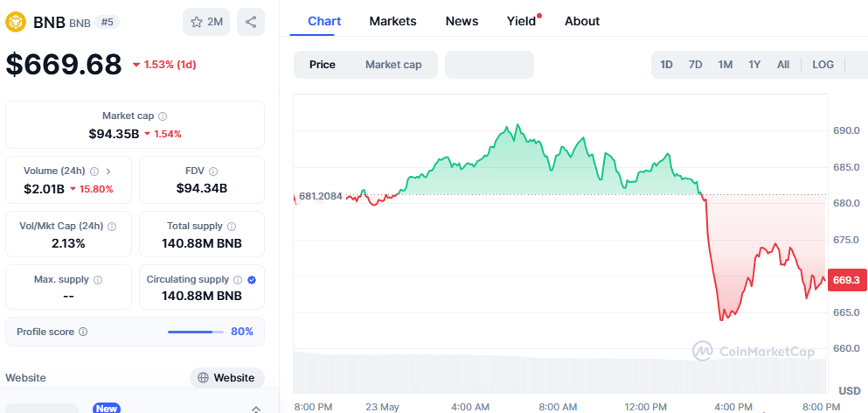Show Vol/Mkt Cap (24h) info icon
Screen dimensions: 868x413
coord(112,226)
